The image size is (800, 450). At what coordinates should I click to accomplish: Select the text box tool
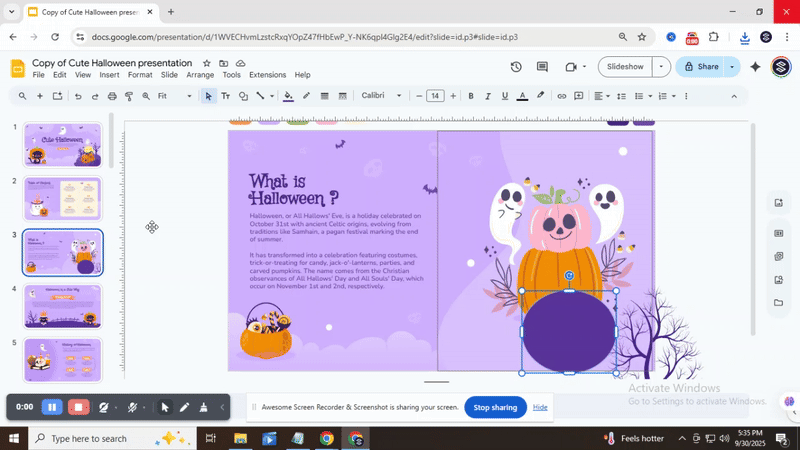(225, 96)
